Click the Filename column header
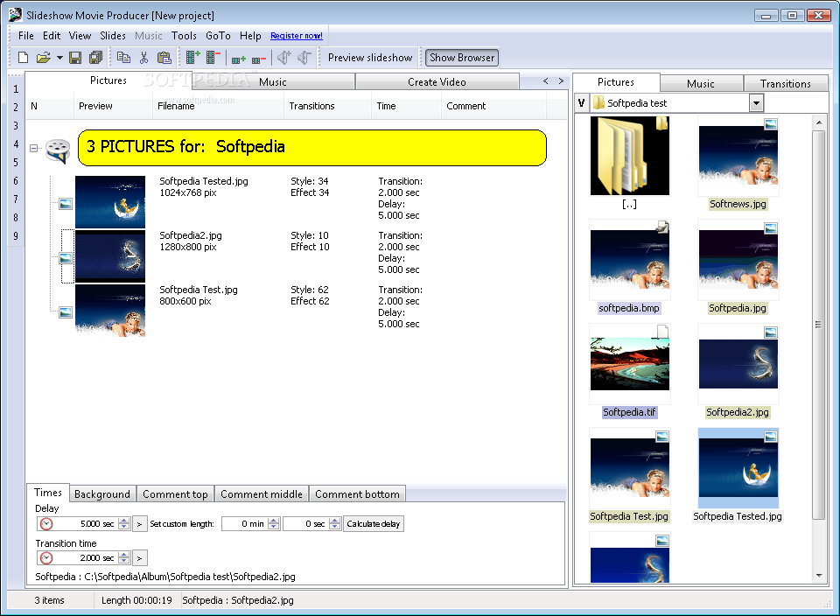Viewport: 840px width, 616px height. coord(218,106)
